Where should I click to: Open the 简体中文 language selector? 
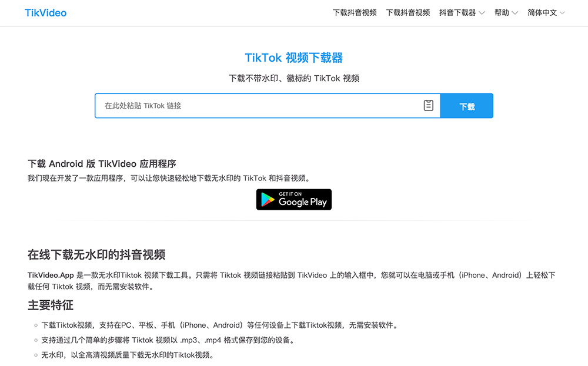(546, 13)
